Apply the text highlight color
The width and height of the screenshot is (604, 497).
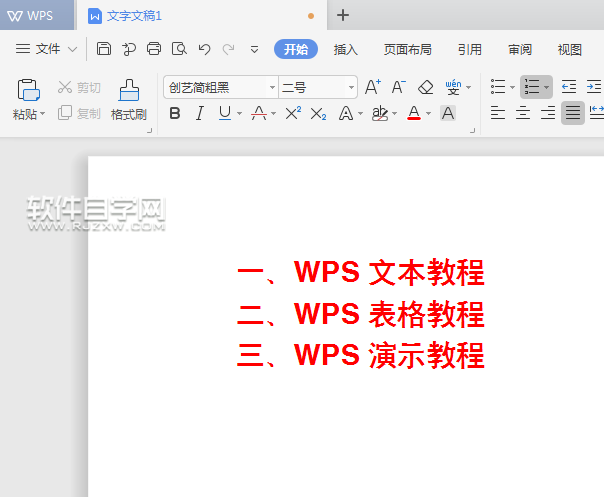coord(380,113)
